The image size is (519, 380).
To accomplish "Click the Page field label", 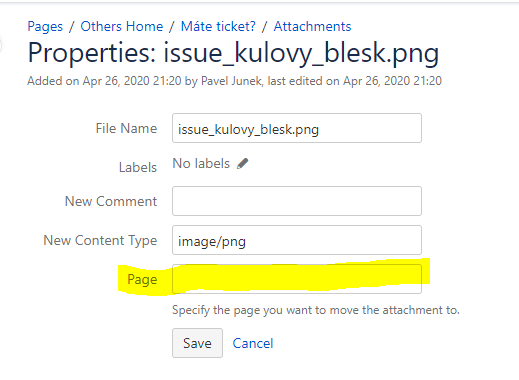I will pyautogui.click(x=142, y=280).
